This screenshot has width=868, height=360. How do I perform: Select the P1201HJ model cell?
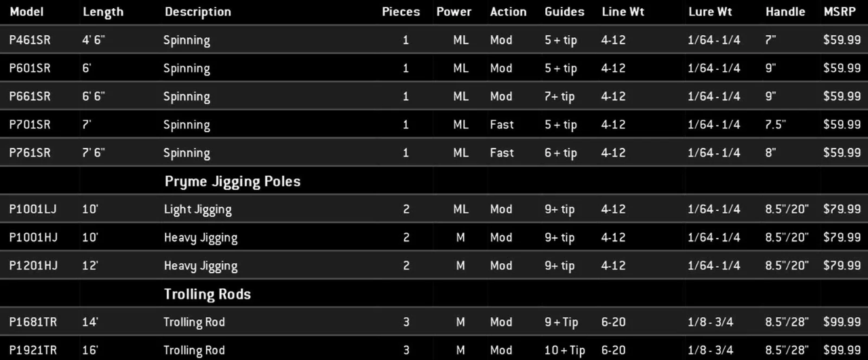click(x=33, y=266)
